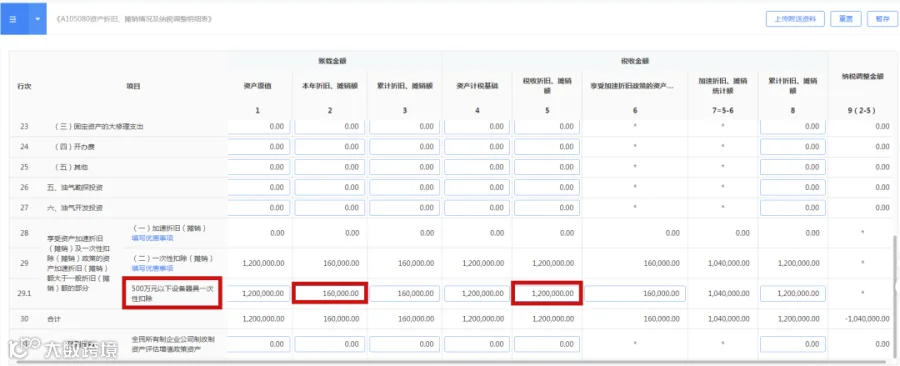Screen dimensions: 900x366
Task: Select row 23 资产原值 input field
Action: tap(258, 126)
